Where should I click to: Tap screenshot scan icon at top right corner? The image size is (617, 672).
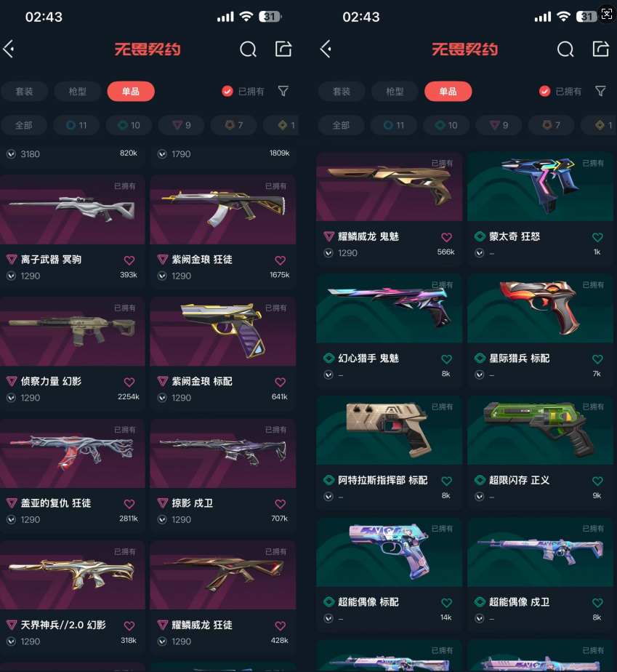pos(607,13)
